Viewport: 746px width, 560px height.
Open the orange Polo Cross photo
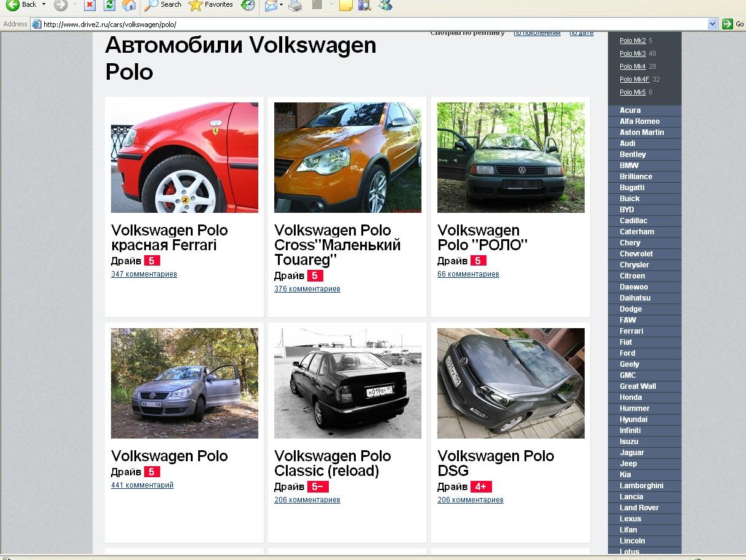(348, 158)
